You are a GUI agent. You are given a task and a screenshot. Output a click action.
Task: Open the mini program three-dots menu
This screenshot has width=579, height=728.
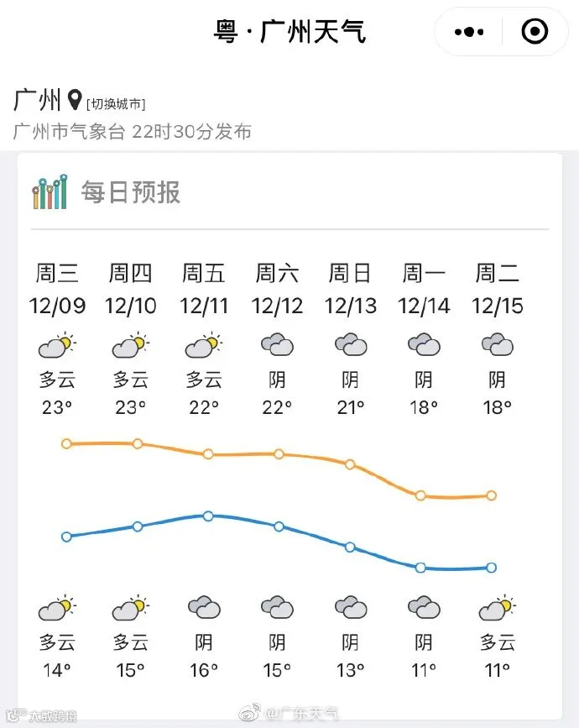pyautogui.click(x=469, y=32)
